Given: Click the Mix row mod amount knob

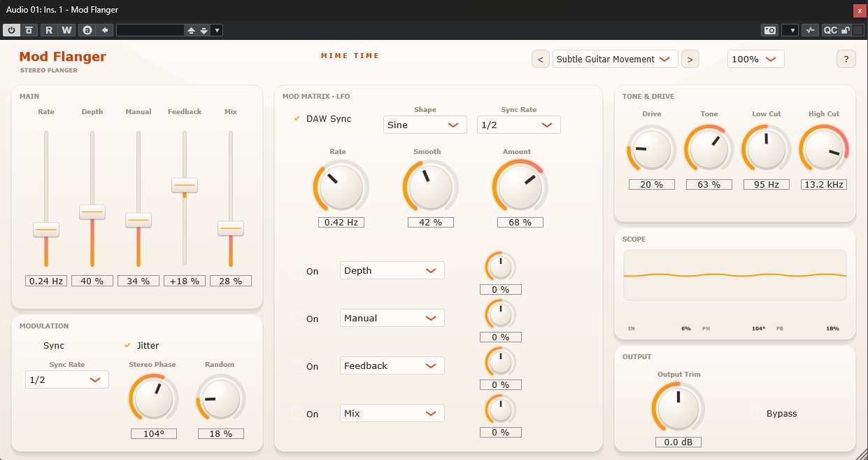Looking at the screenshot, I should coord(501,410).
